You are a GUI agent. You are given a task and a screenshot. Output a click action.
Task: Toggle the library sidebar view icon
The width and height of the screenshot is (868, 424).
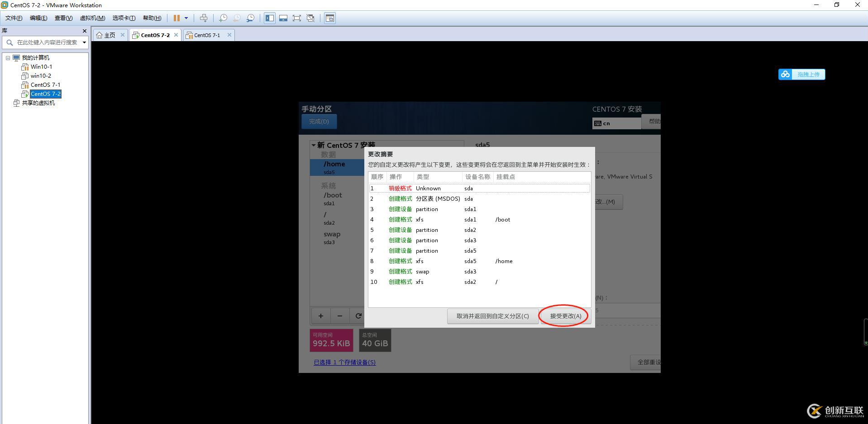tap(270, 18)
